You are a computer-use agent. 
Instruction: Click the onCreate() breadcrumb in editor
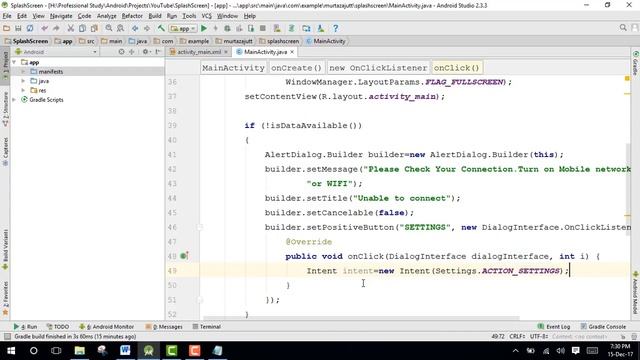click(296, 68)
